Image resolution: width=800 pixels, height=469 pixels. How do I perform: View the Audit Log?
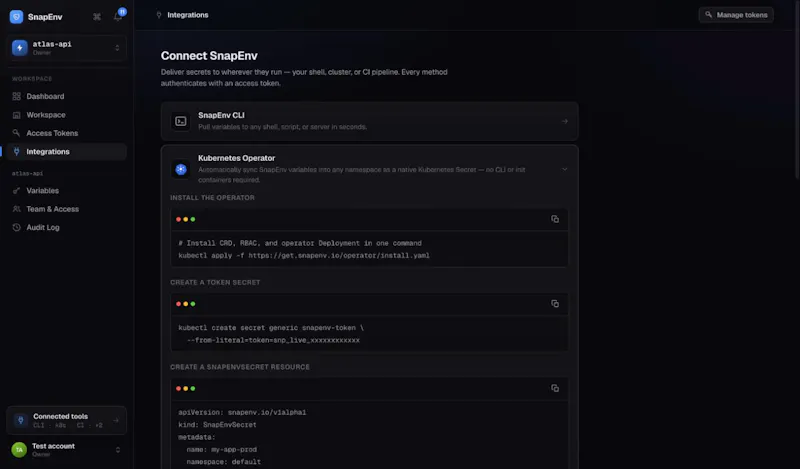pos(66,227)
